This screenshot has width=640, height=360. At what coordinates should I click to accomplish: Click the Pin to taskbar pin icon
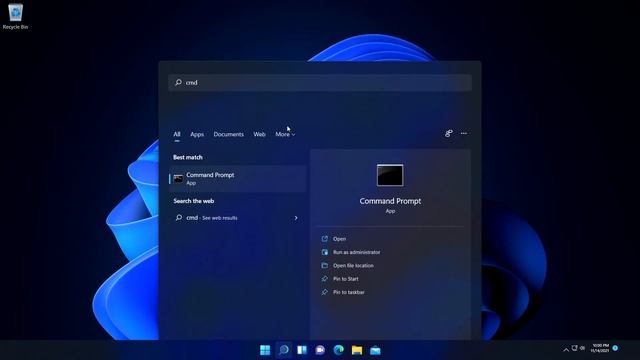pos(324,292)
